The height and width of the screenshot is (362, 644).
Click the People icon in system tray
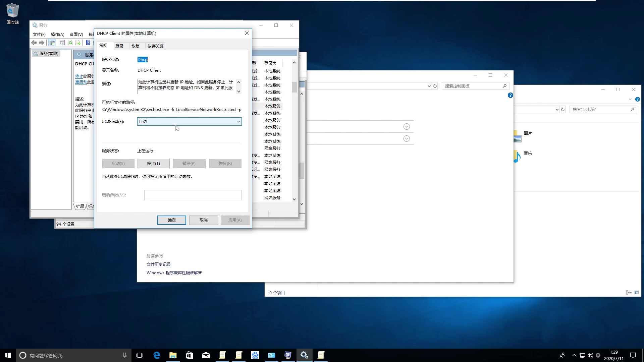click(562, 355)
